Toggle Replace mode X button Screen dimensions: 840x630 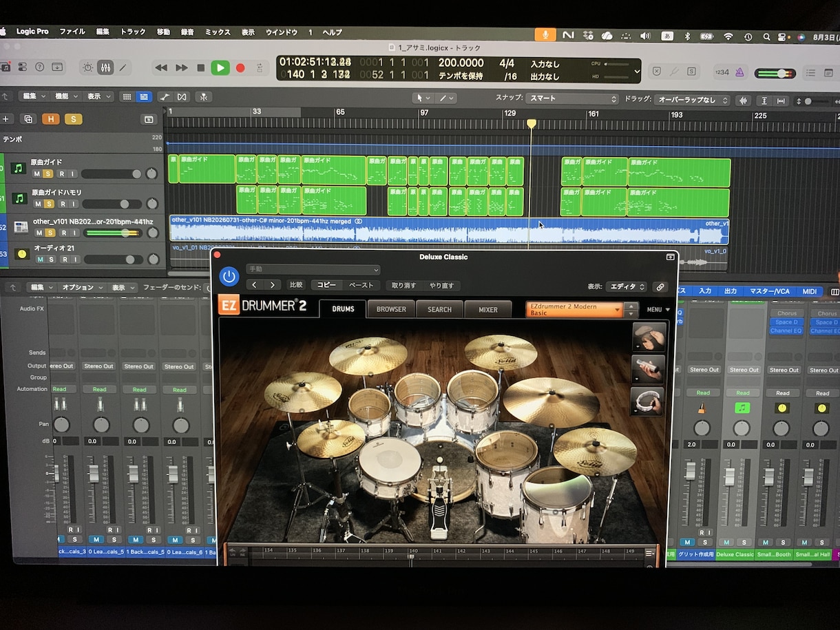click(x=657, y=71)
